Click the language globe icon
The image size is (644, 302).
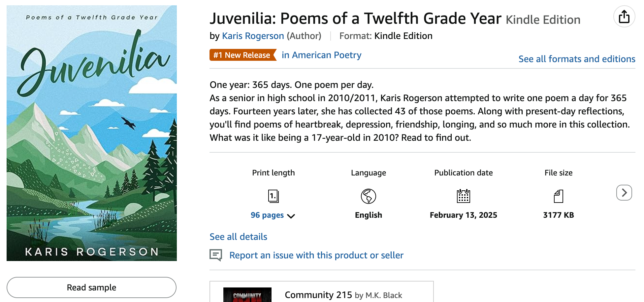tap(368, 196)
